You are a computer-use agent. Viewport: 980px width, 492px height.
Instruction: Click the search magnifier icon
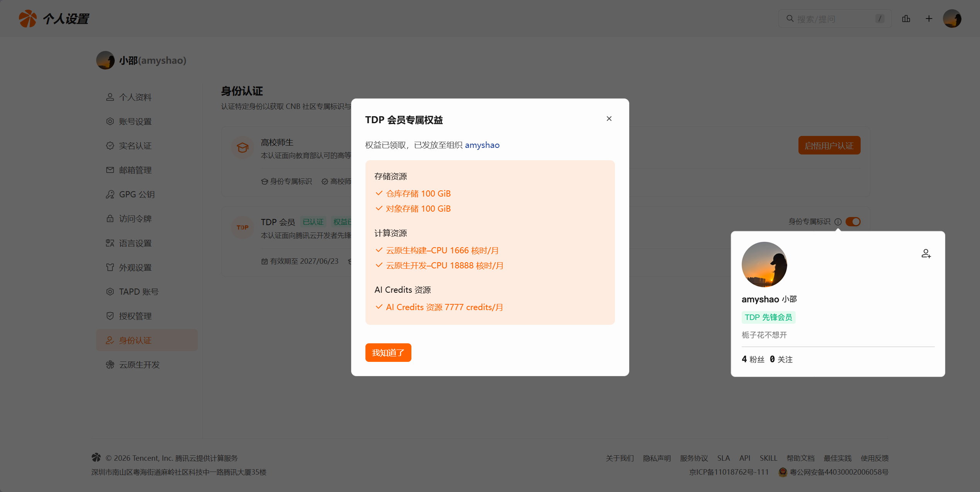pos(790,19)
